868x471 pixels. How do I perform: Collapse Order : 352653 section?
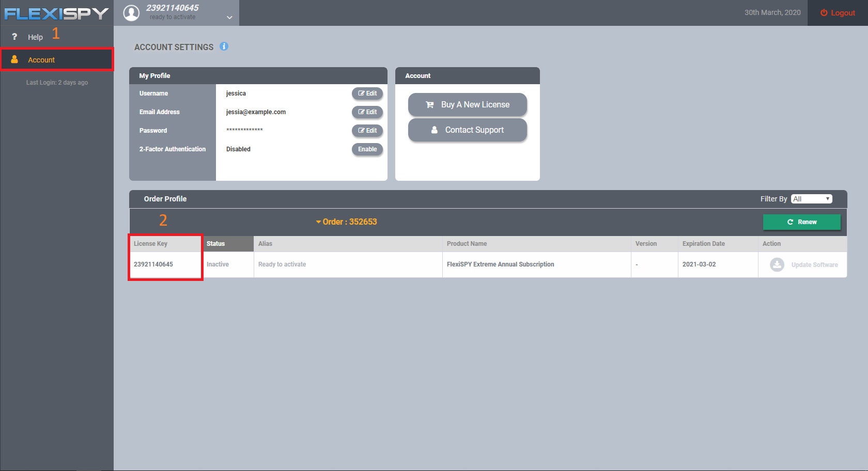346,222
